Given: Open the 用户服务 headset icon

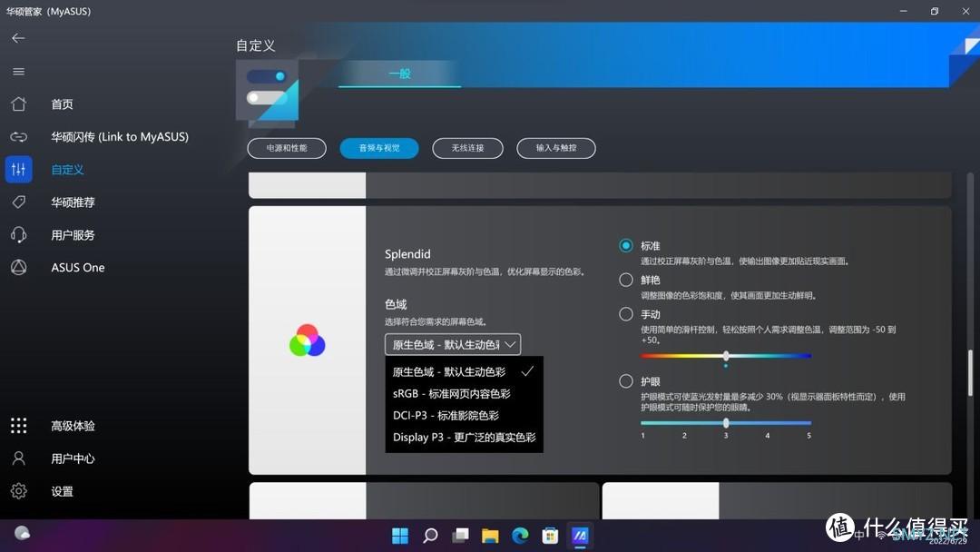Looking at the screenshot, I should point(19,235).
